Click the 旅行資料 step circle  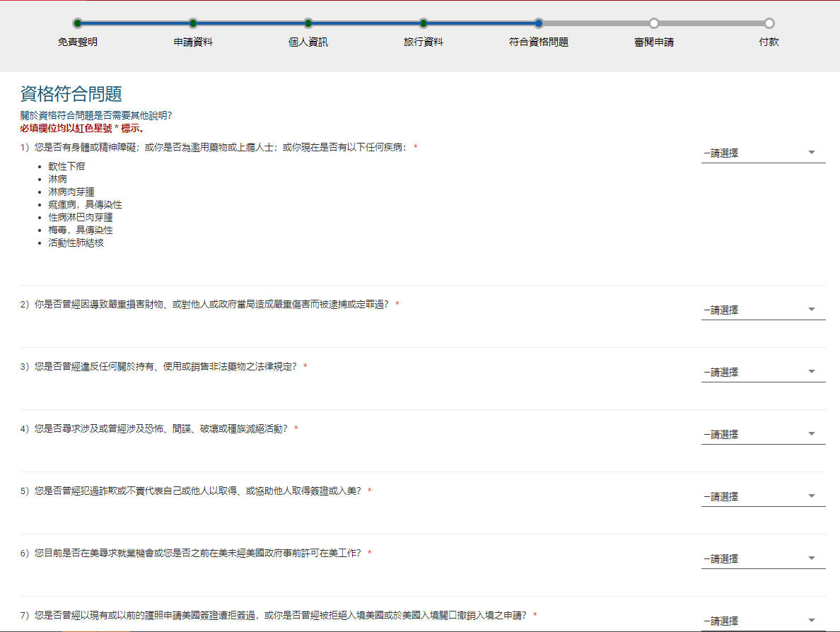pos(424,23)
